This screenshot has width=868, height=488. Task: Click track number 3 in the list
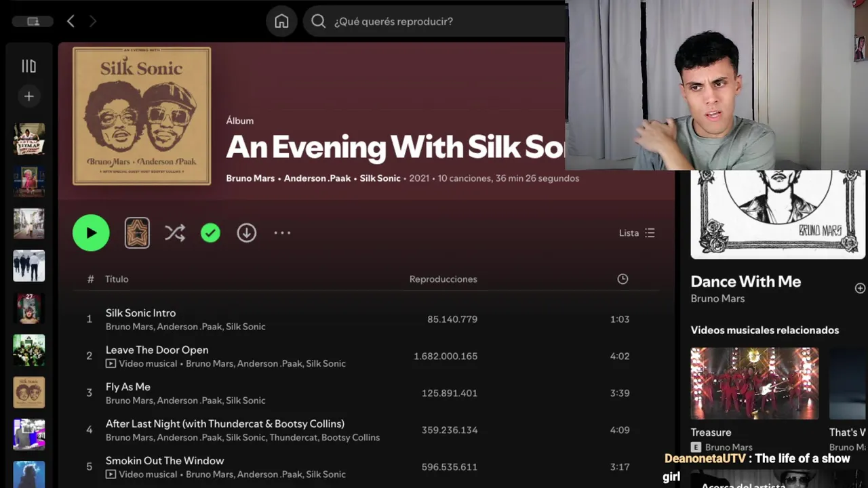[89, 392]
